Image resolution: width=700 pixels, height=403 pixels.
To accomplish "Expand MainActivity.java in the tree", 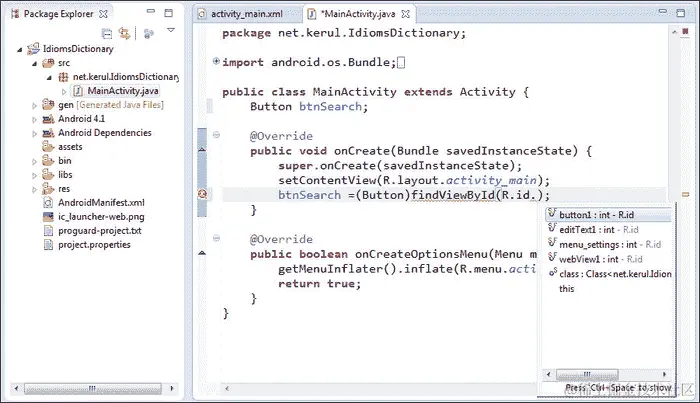I will 64,91.
